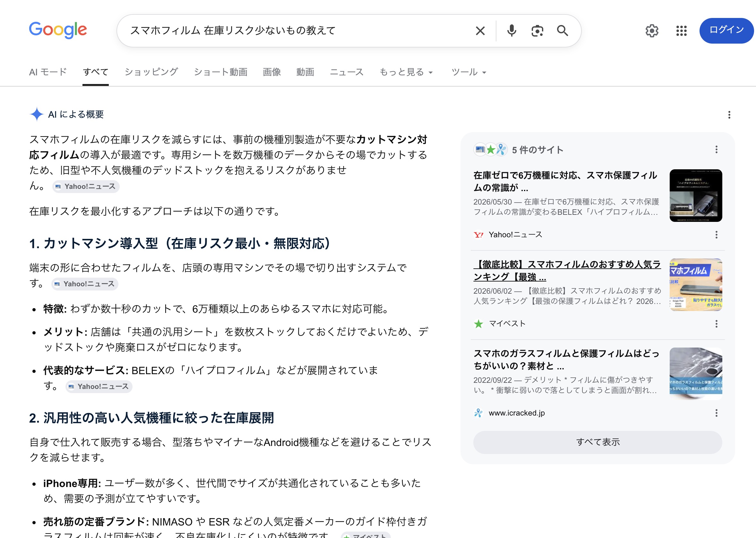Screen dimensions: 756x538
Task: Click the AI による概要 sparkle icon
Action: [x=37, y=114]
